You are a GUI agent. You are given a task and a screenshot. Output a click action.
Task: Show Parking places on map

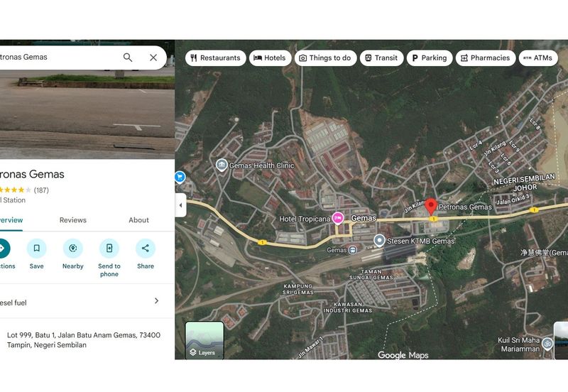click(427, 58)
